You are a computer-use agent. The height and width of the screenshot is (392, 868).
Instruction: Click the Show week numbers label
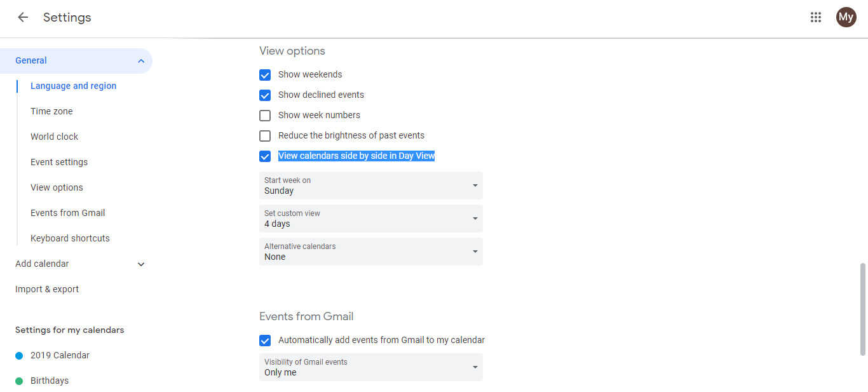319,115
